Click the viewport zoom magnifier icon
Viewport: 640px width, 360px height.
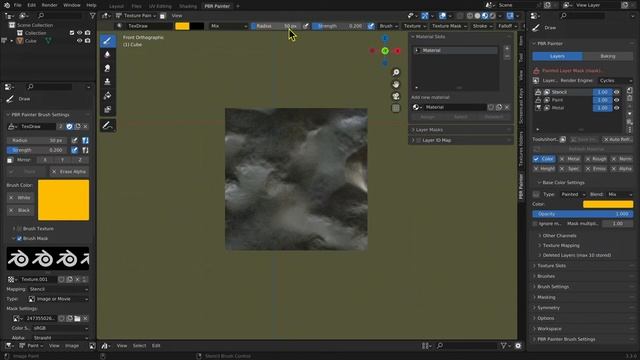tap(396, 72)
